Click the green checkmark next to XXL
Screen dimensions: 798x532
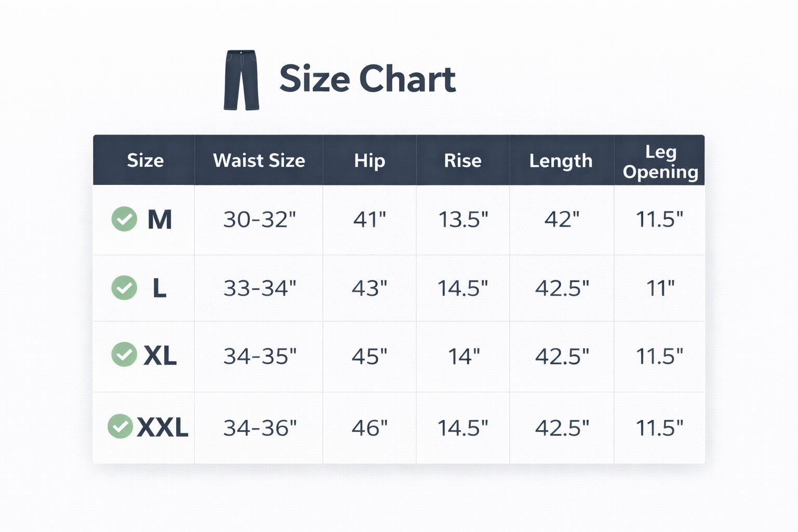click(x=120, y=427)
